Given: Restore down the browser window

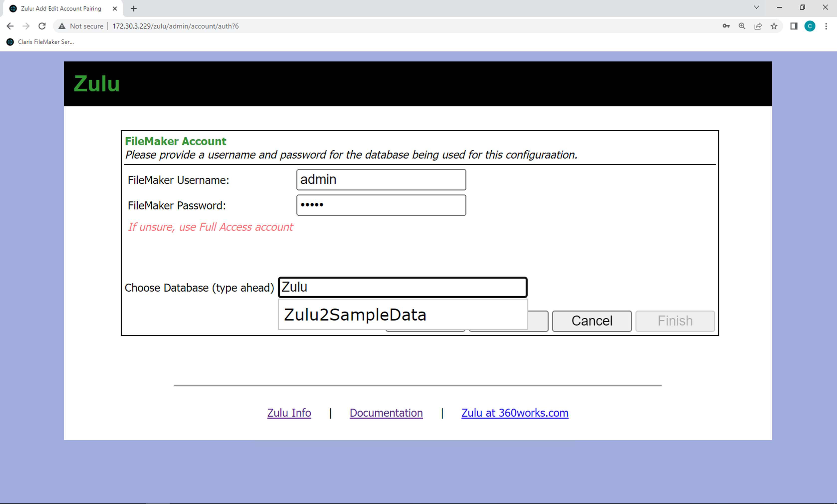Looking at the screenshot, I should click(802, 7).
